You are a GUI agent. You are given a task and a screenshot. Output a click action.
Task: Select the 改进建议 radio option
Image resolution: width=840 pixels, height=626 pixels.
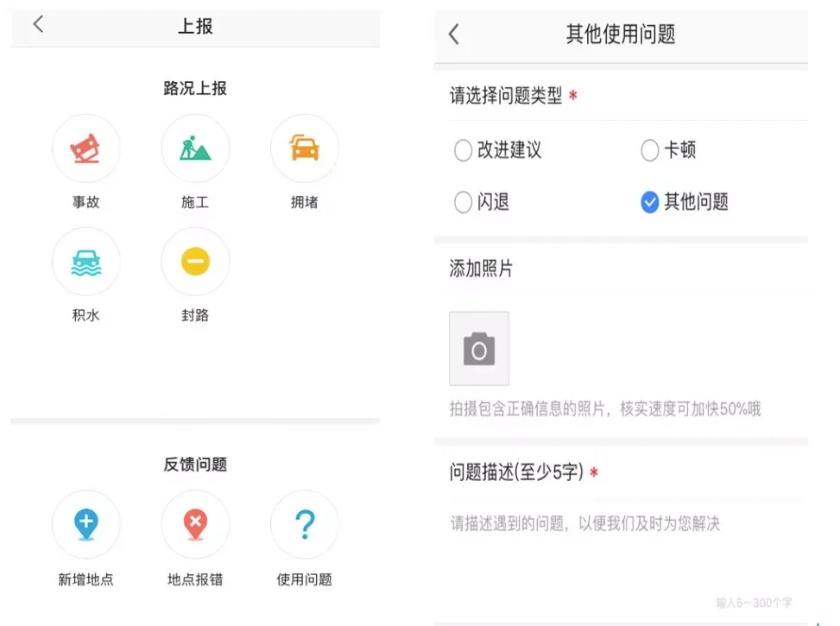point(463,150)
